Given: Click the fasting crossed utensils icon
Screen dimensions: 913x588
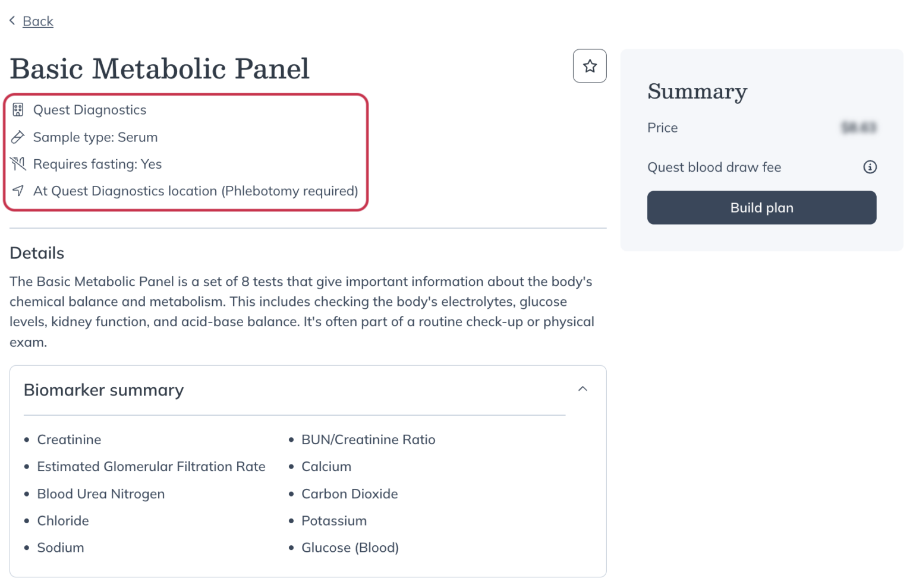Looking at the screenshot, I should click(x=18, y=164).
